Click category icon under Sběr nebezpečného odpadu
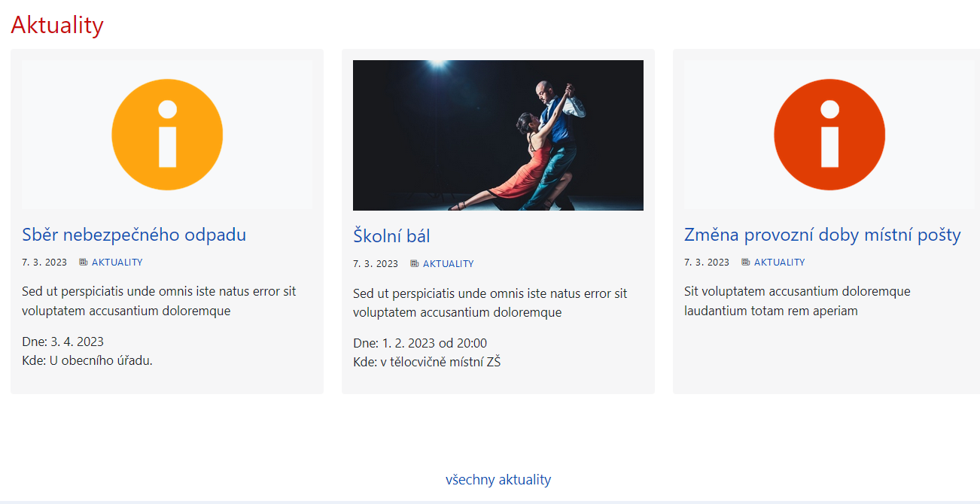 [x=84, y=263]
